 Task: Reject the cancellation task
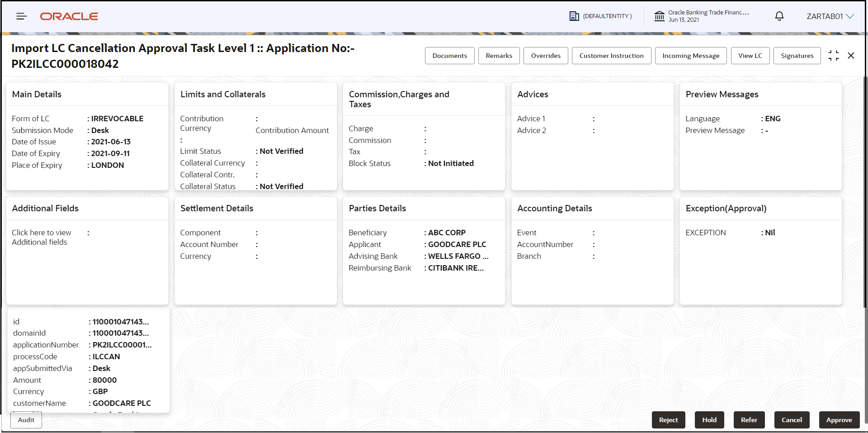(x=668, y=420)
